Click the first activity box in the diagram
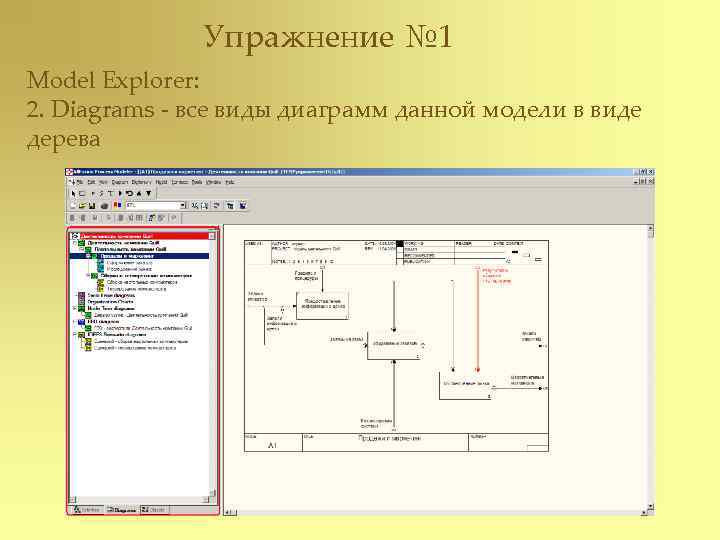 323,304
